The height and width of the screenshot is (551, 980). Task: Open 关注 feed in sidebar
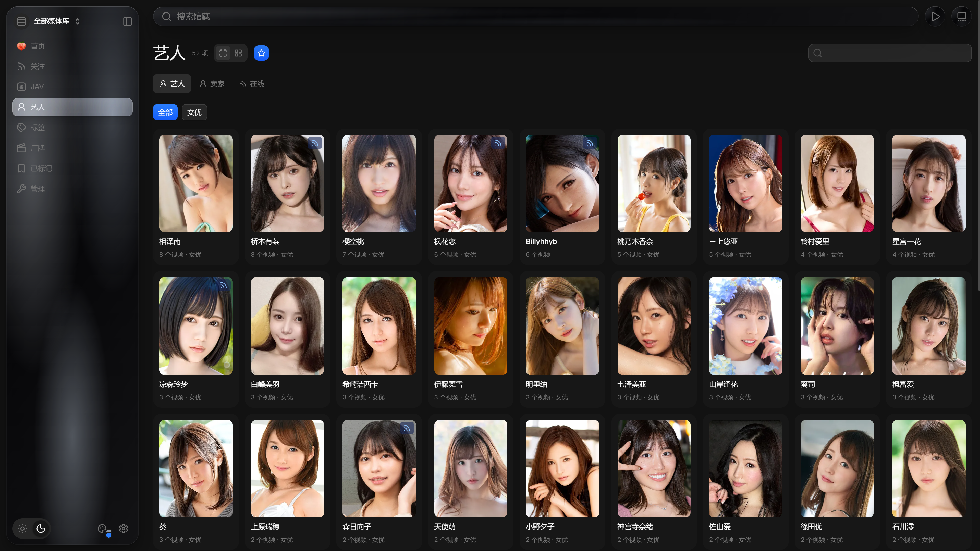point(72,67)
